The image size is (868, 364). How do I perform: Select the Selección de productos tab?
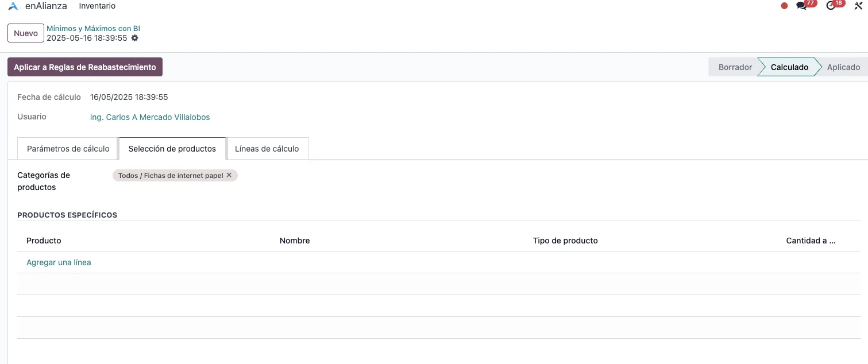172,149
